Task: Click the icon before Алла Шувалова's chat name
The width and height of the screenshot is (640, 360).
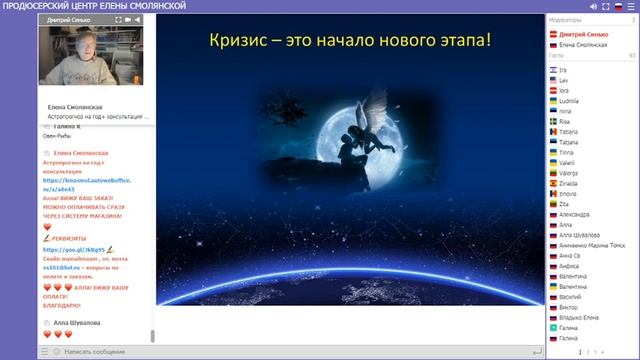Action: (47, 323)
